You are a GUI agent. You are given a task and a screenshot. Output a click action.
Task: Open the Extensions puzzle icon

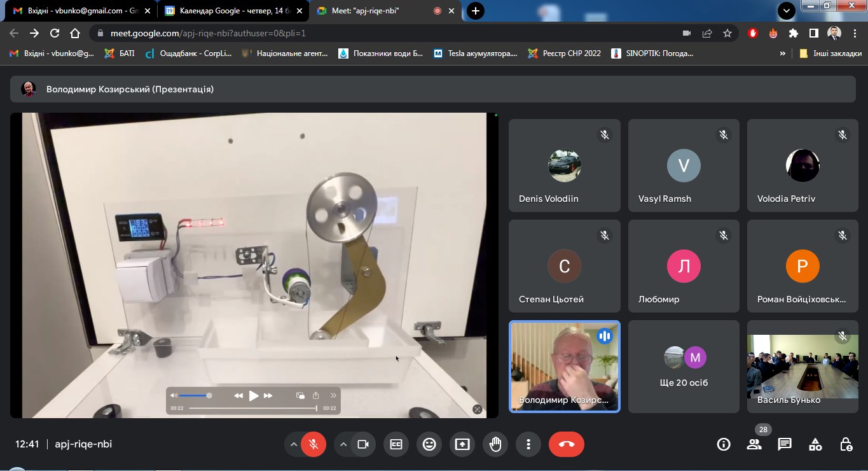[794, 33]
